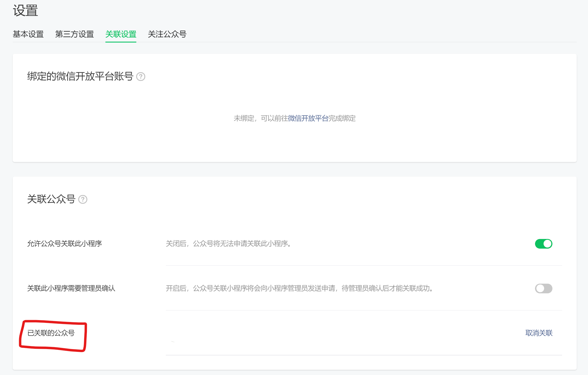Click help icon beside 绑定的微信开放平台账号
Screen dimensions: 588x375
click(141, 76)
